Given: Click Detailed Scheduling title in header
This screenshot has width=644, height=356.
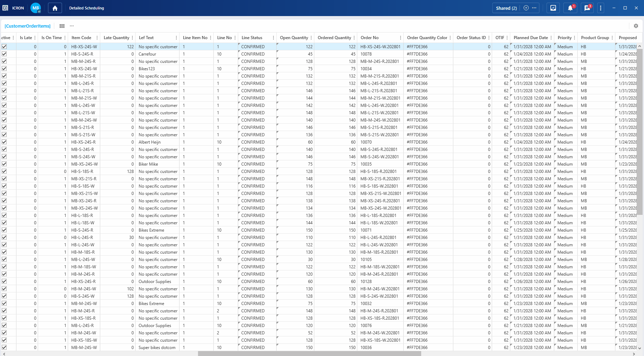Looking at the screenshot, I should click(x=87, y=8).
